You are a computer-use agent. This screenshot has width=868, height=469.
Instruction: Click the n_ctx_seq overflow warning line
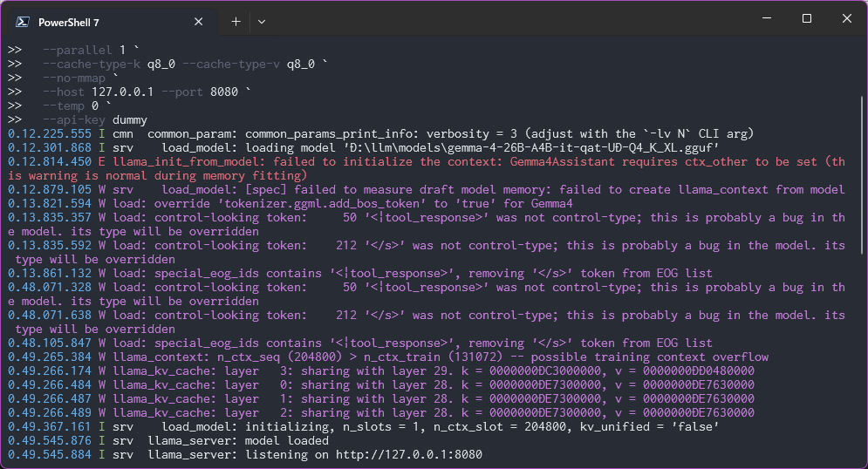[x=388, y=357]
